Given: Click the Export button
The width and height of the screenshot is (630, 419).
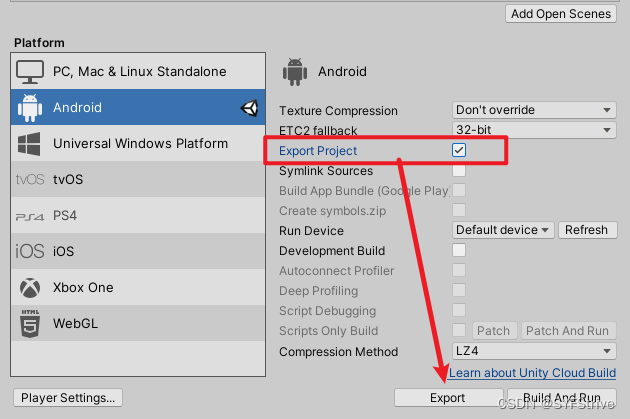Looking at the screenshot, I should [x=448, y=398].
